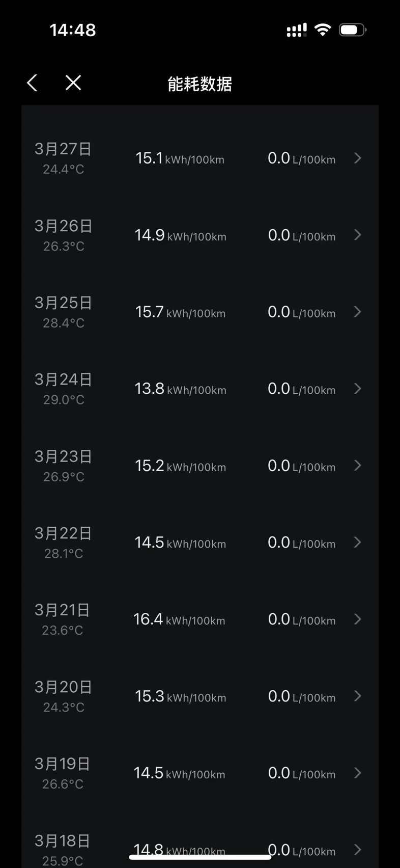Tap the back arrow icon
400x868 pixels.
pyautogui.click(x=33, y=83)
